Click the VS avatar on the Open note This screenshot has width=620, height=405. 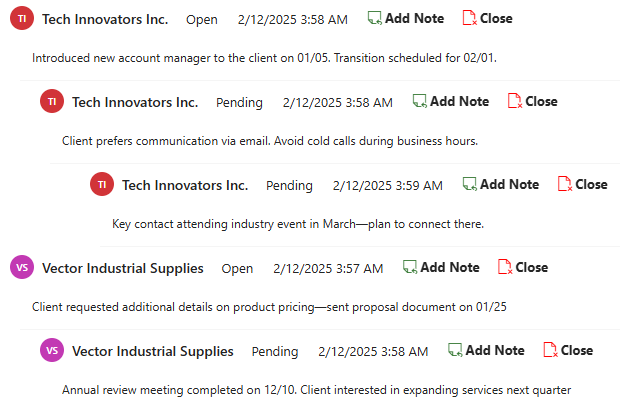point(21,268)
